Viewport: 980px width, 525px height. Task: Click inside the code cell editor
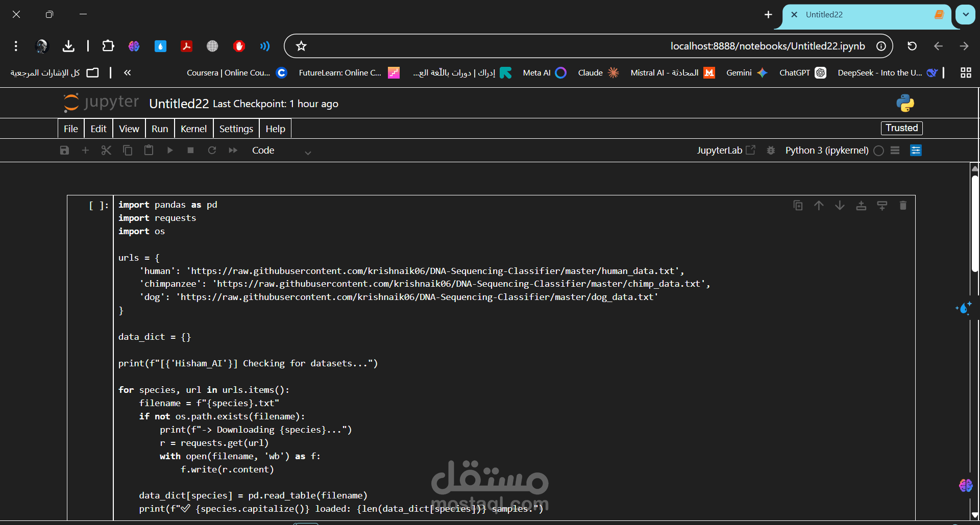tap(514, 357)
